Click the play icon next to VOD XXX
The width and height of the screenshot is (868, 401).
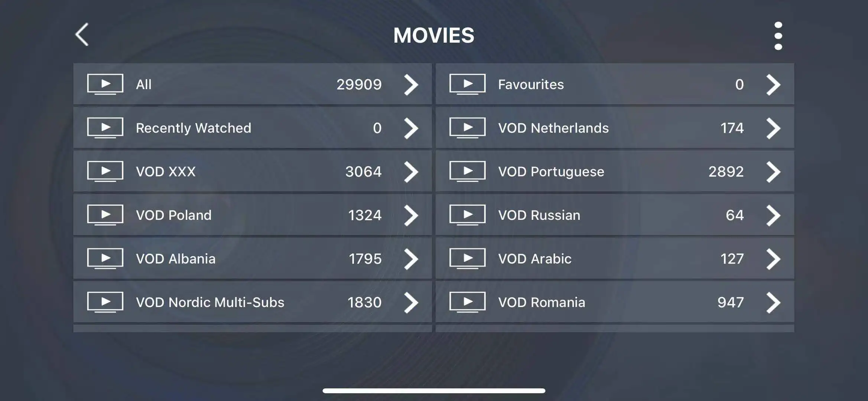coord(106,170)
